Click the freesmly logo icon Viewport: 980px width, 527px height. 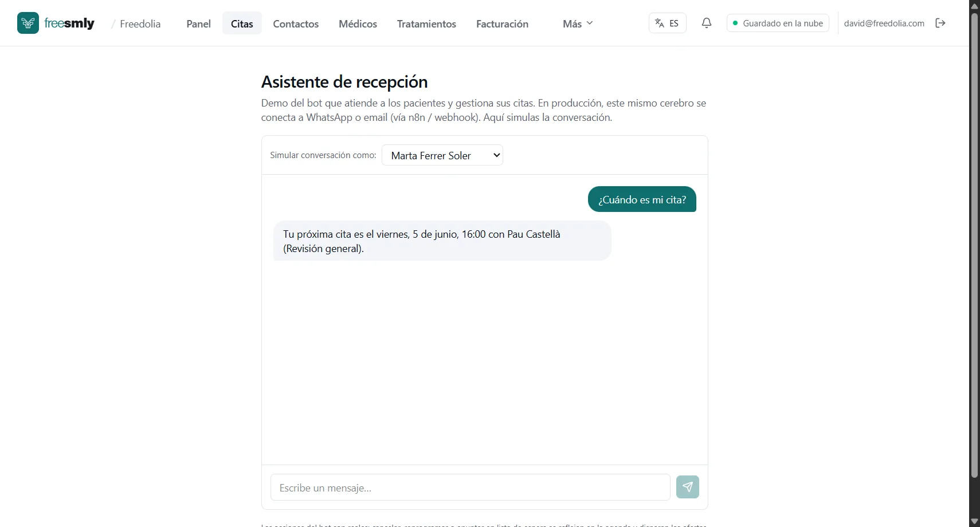tap(28, 23)
